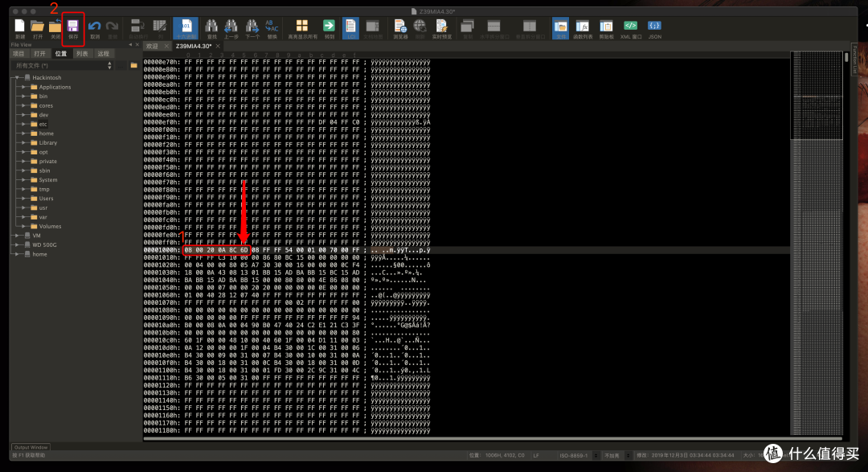Viewport: 868px width, 472px height.
Task: Expand the Users folder arrow
Action: tap(23, 199)
